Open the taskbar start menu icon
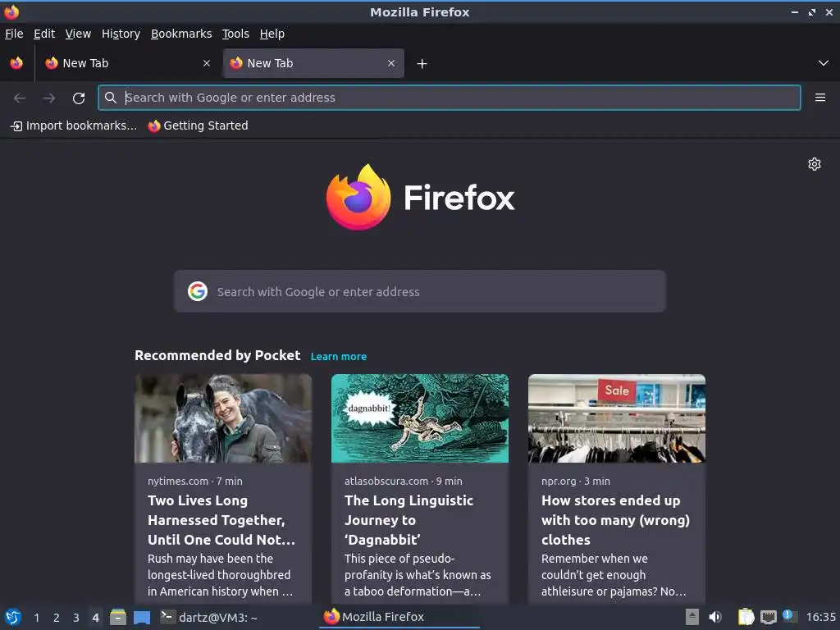 coord(13,617)
